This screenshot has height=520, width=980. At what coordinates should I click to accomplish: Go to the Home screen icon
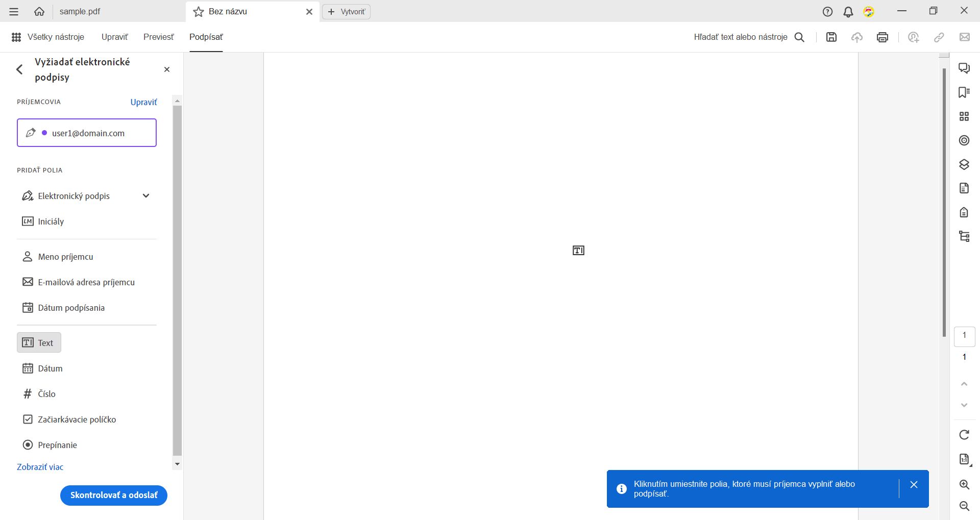pyautogui.click(x=39, y=11)
